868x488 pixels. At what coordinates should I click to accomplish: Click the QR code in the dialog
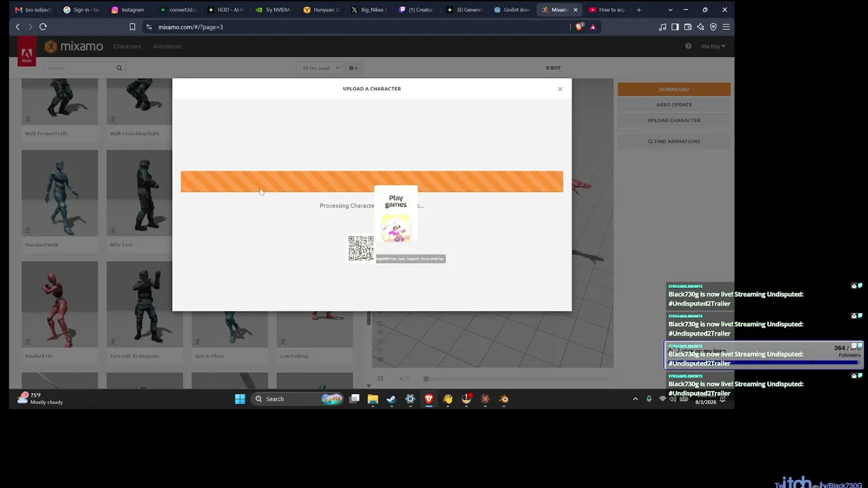pos(361,249)
